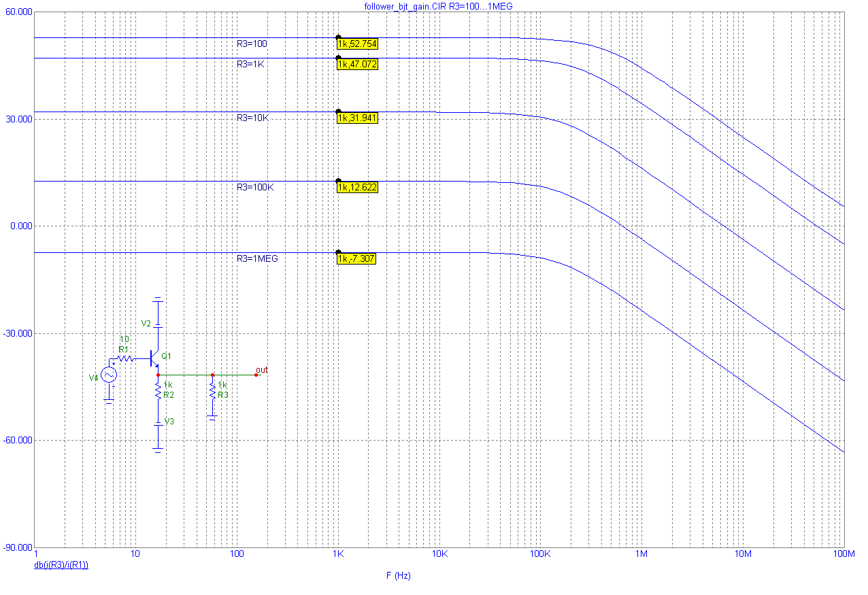Viewport: 868px width, 595px height.
Task: Select the cursor tag reading 1k,47.072
Action: 357,64
